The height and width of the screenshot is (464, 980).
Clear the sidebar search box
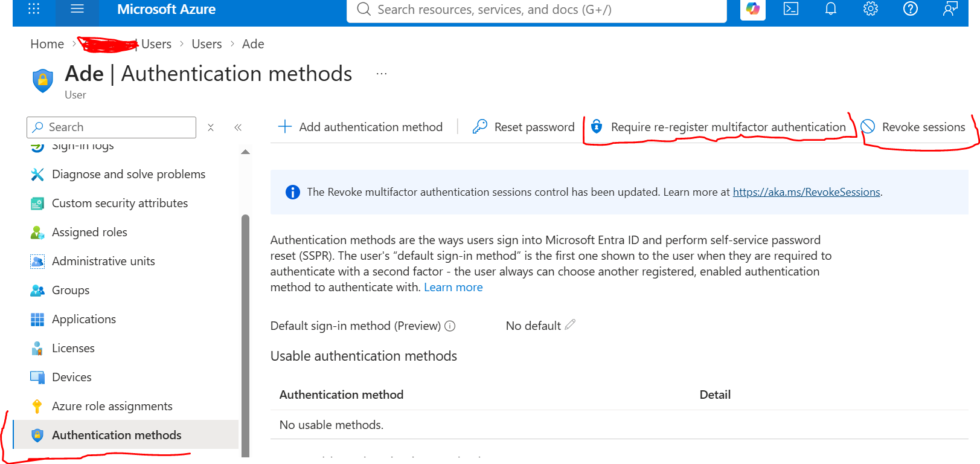pos(211,127)
